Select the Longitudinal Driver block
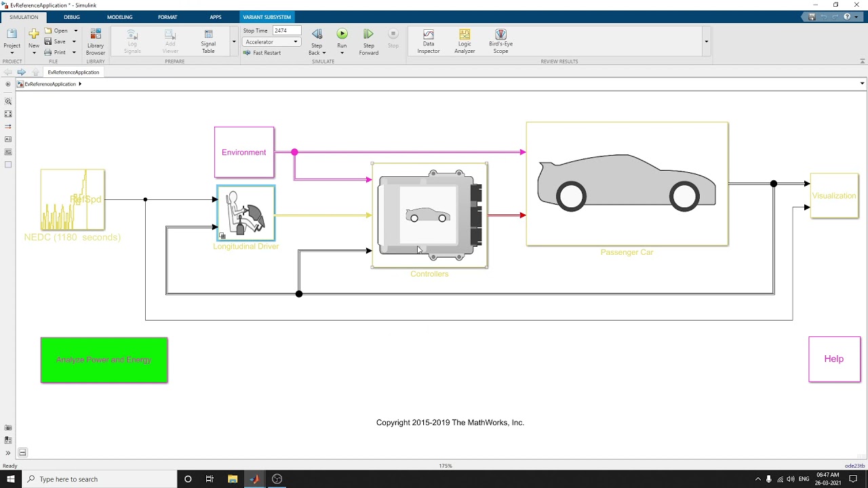868x488 pixels. click(x=245, y=213)
